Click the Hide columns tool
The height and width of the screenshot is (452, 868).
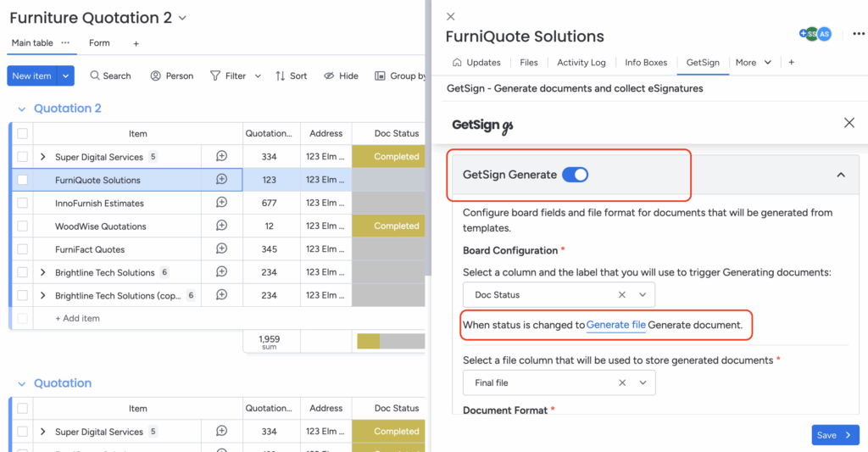point(341,75)
